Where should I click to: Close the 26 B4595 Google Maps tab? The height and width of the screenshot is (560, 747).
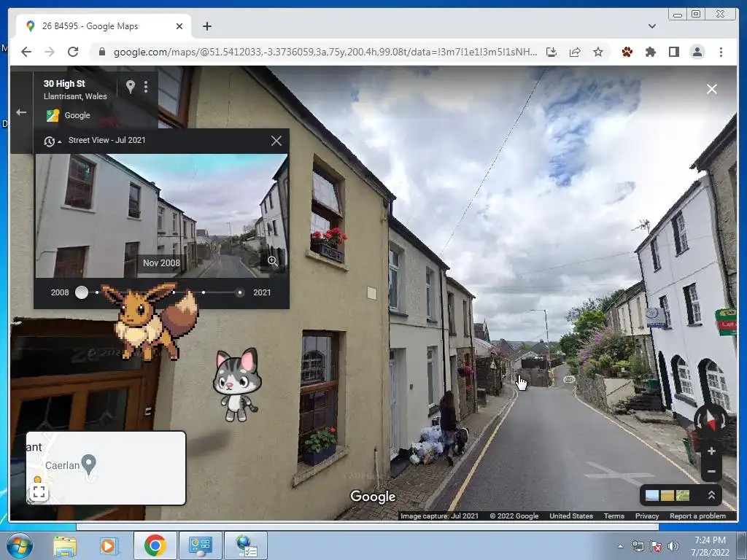(179, 26)
